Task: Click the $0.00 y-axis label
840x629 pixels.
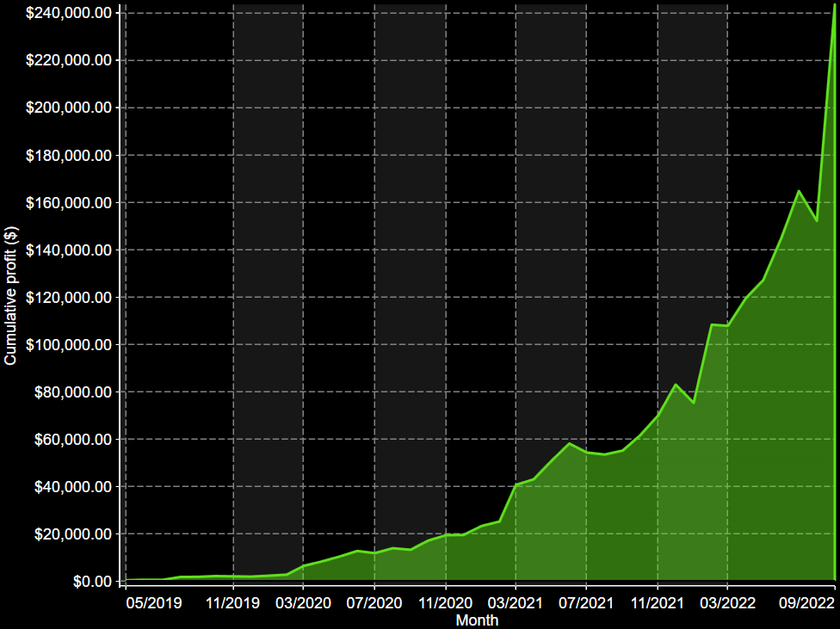Action: (x=93, y=582)
